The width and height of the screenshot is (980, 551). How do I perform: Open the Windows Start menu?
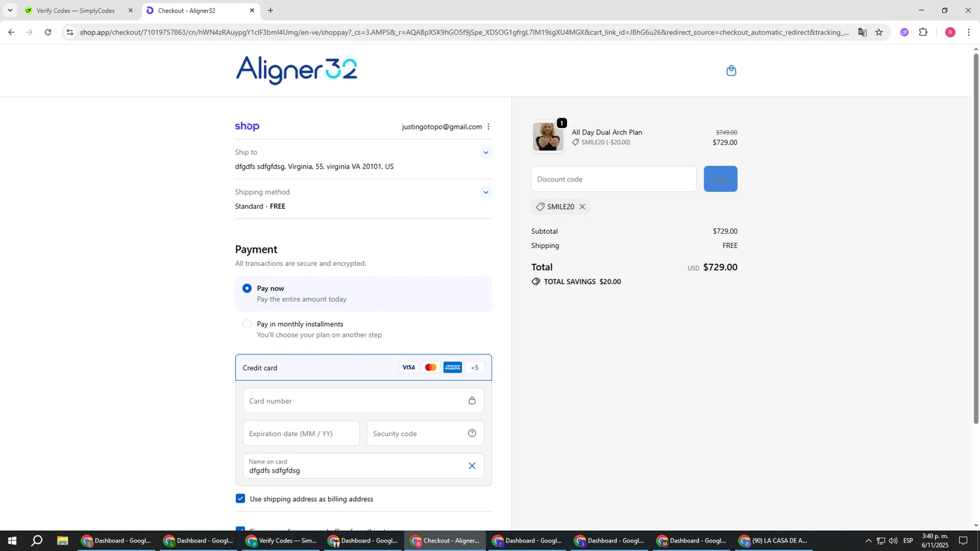pos(12,541)
